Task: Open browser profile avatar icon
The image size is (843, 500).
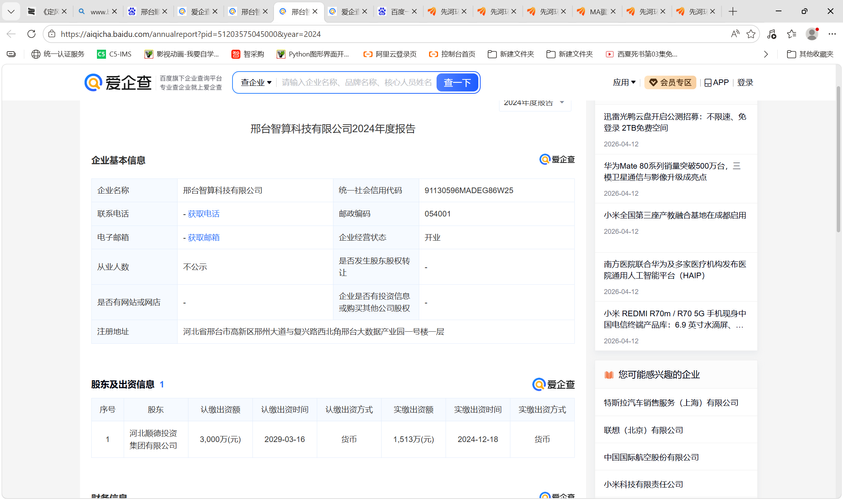Action: click(x=812, y=33)
